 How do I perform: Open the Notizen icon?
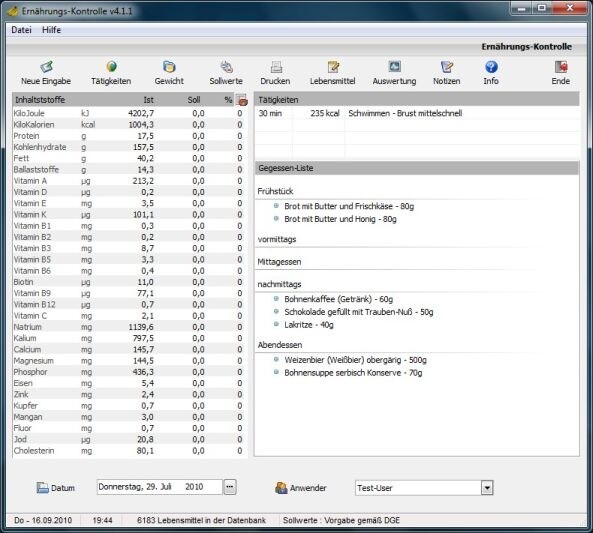click(447, 67)
